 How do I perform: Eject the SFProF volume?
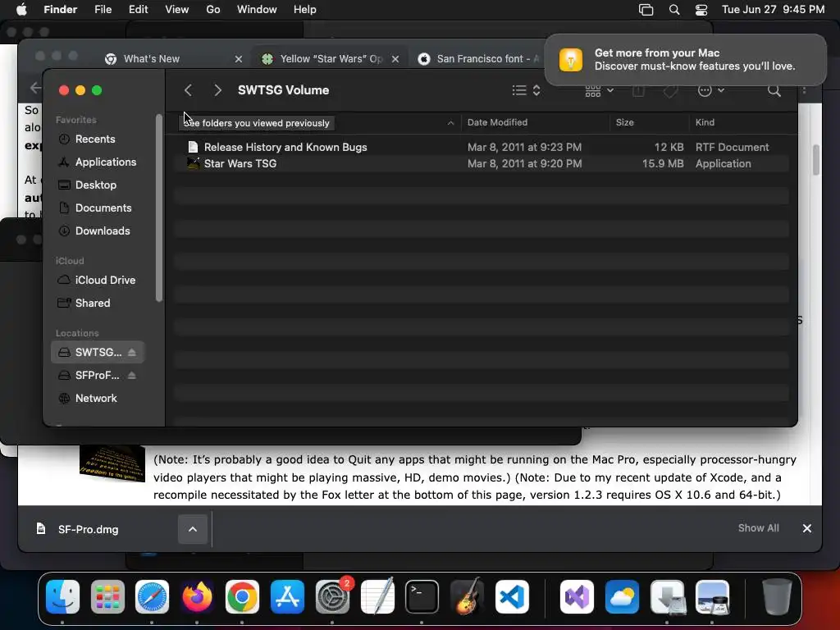(132, 376)
